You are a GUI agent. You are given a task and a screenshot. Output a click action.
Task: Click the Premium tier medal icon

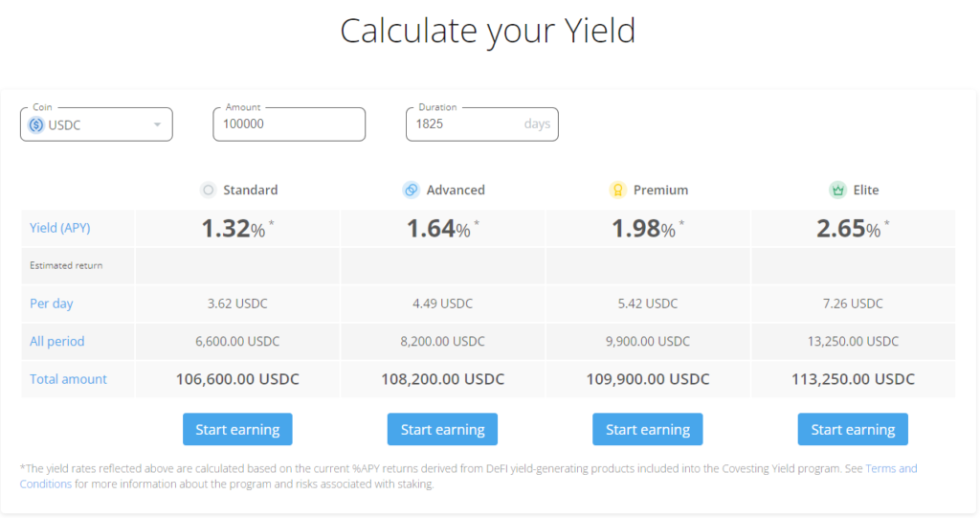[x=617, y=190]
